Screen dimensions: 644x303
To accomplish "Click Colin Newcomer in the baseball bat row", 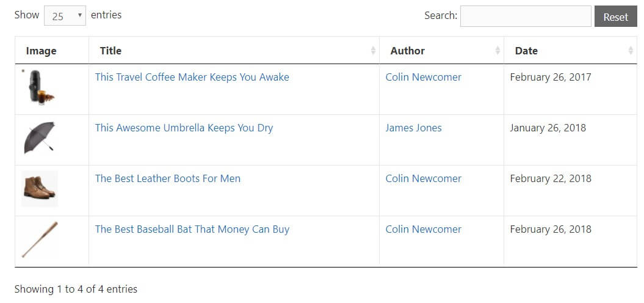I will click(x=423, y=230).
